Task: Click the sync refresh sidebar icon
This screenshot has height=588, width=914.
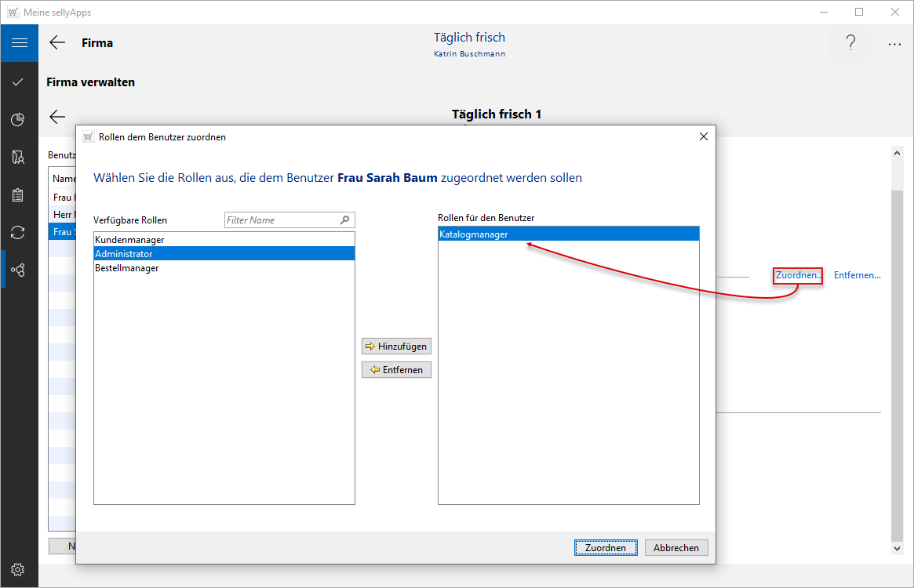Action: coord(19,232)
